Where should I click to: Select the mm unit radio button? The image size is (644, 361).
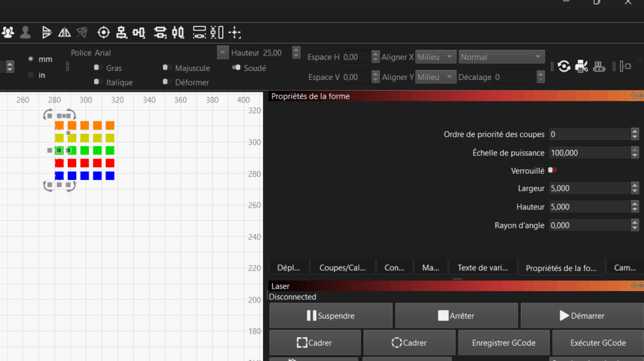tap(30, 59)
